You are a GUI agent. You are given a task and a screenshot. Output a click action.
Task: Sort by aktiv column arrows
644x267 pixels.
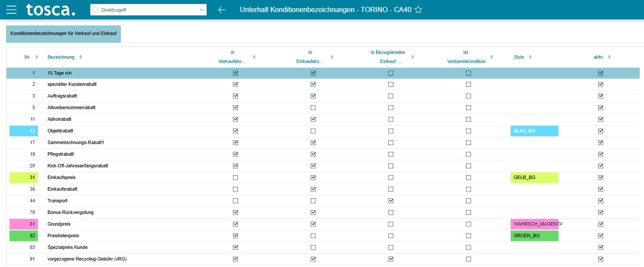click(x=609, y=57)
